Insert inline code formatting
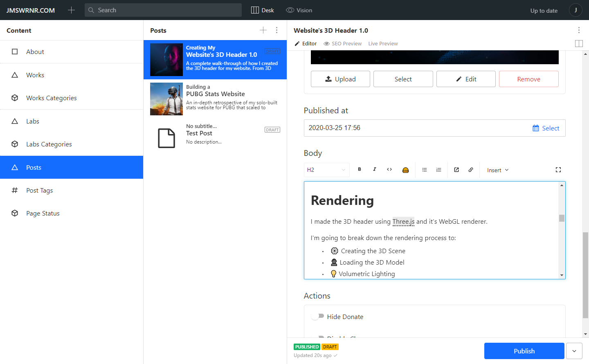 click(x=389, y=170)
